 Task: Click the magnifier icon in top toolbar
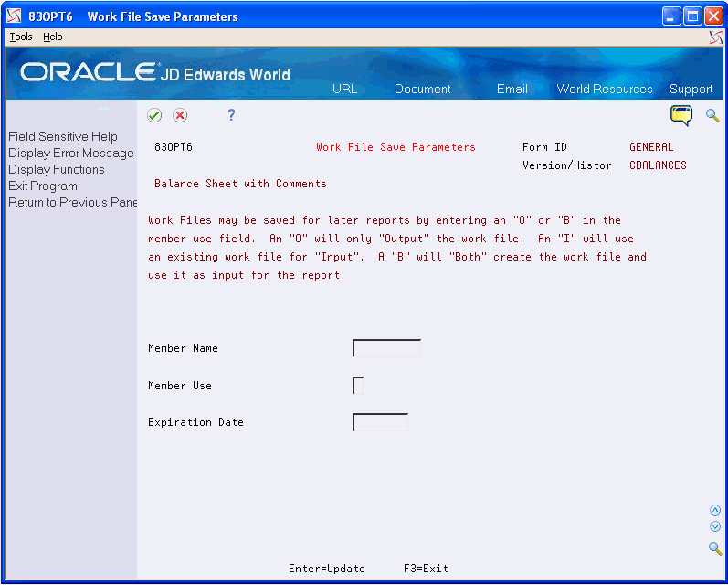click(712, 115)
